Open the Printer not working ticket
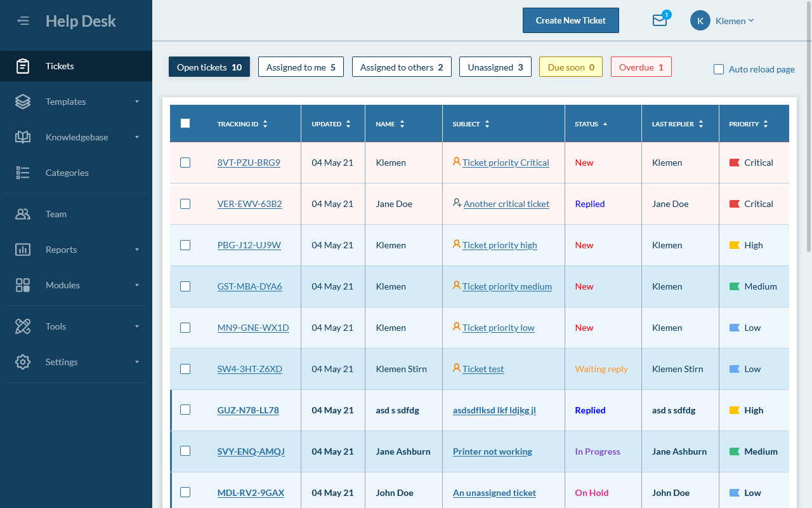 click(492, 451)
